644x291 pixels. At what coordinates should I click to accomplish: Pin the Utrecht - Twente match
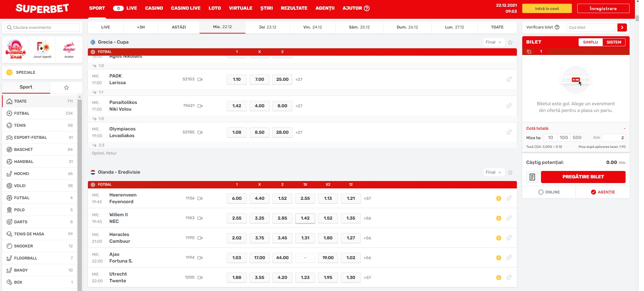click(509, 278)
